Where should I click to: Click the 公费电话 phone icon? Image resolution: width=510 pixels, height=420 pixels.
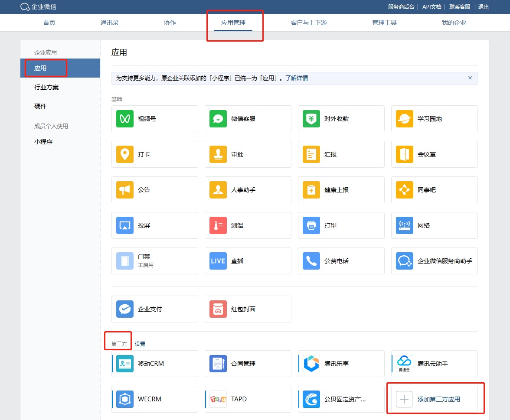pos(311,261)
